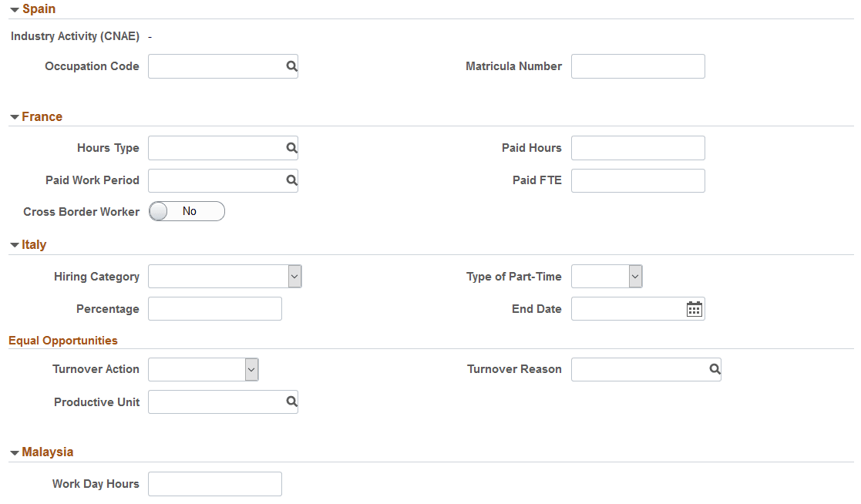Collapse the France section

(x=14, y=116)
